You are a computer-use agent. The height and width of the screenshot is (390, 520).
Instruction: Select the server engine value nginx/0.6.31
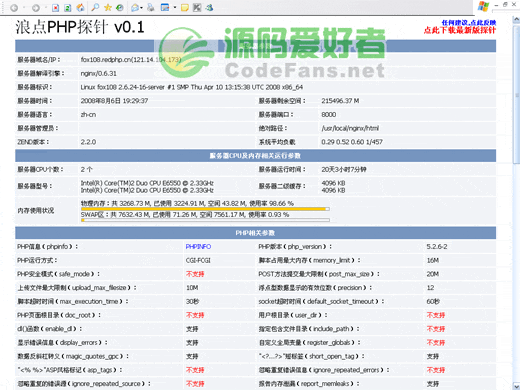(x=99, y=73)
